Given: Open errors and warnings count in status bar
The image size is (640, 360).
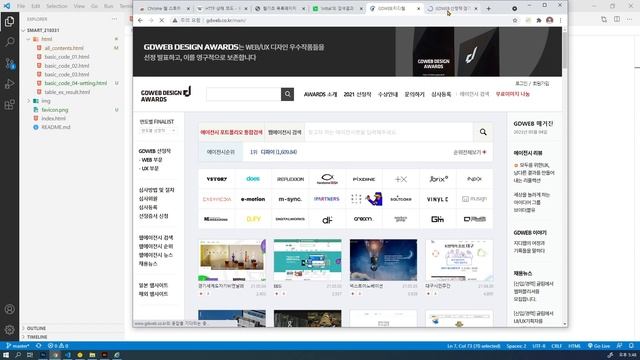Looking at the screenshot, I should (58, 346).
